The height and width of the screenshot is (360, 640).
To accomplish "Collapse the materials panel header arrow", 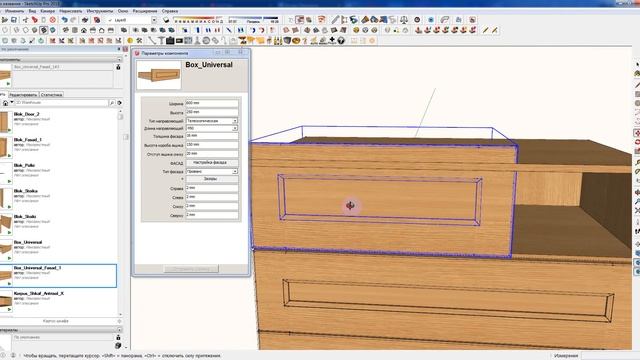I will tap(119, 329).
